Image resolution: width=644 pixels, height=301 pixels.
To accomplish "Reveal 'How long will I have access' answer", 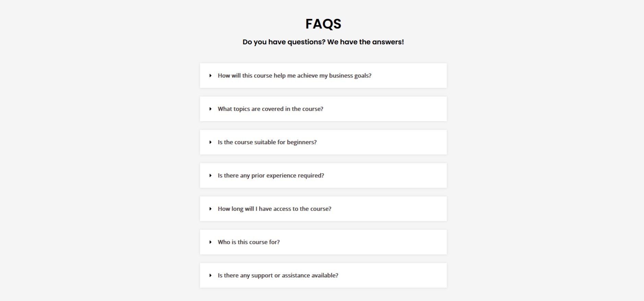I will (x=275, y=209).
